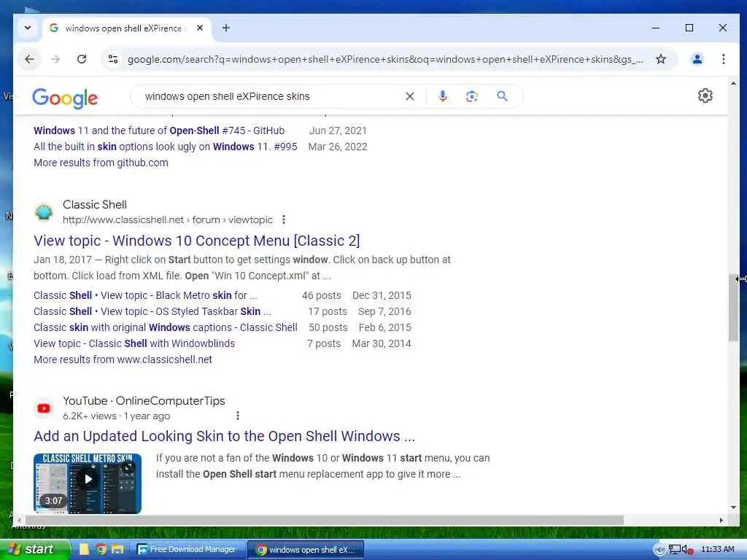Switch to Free Download Manager taskbar button
747x560 pixels.
tap(190, 549)
